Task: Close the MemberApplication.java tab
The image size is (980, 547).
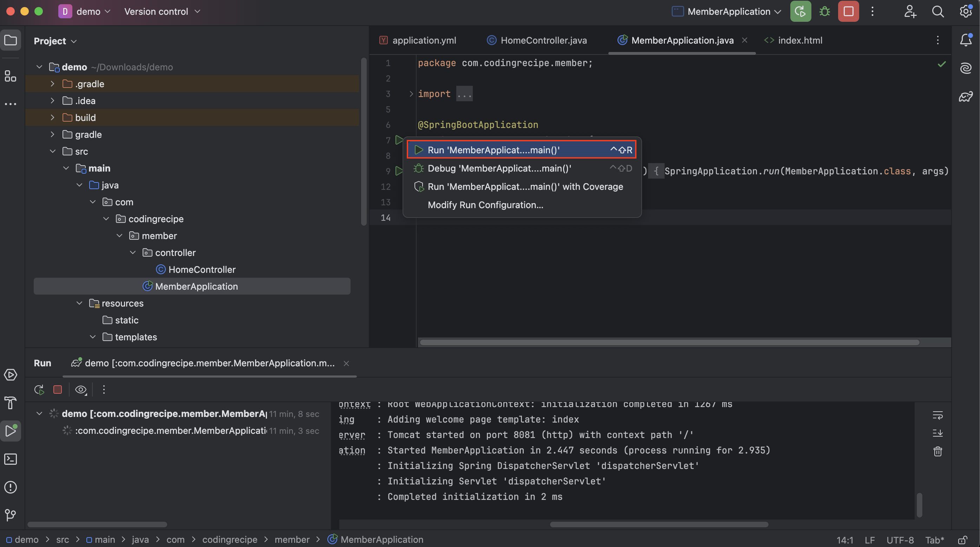Action: pos(745,40)
